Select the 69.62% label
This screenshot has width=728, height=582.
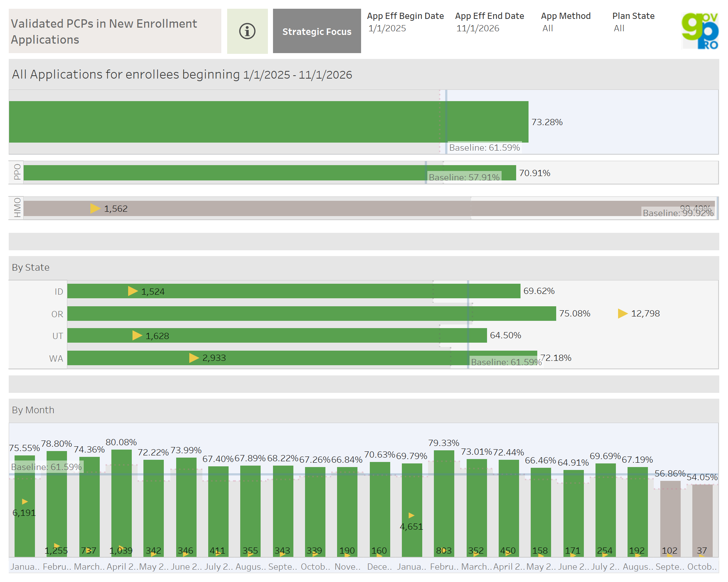click(x=539, y=291)
